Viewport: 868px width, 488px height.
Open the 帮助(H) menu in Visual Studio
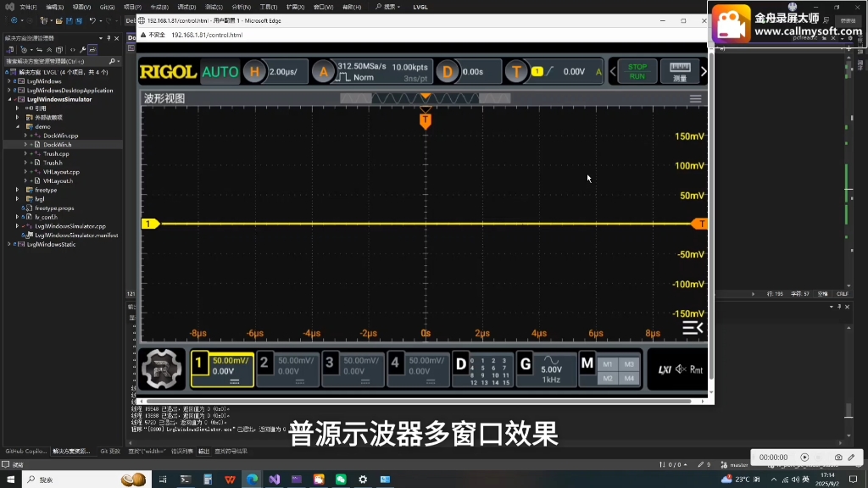pyautogui.click(x=352, y=7)
